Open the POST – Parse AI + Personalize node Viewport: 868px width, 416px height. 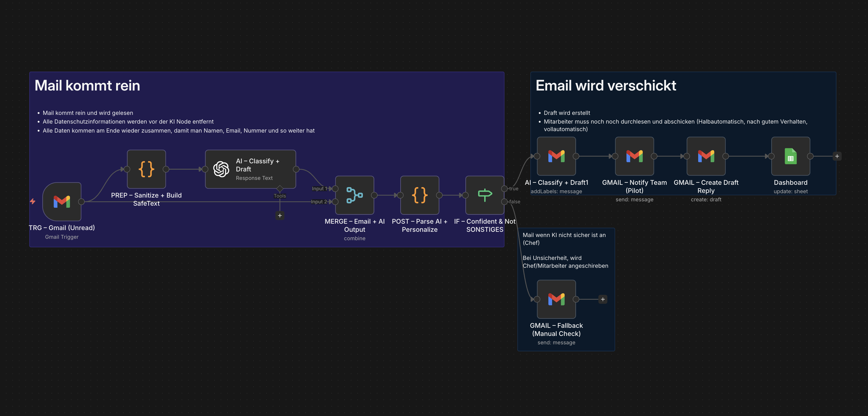tap(419, 195)
